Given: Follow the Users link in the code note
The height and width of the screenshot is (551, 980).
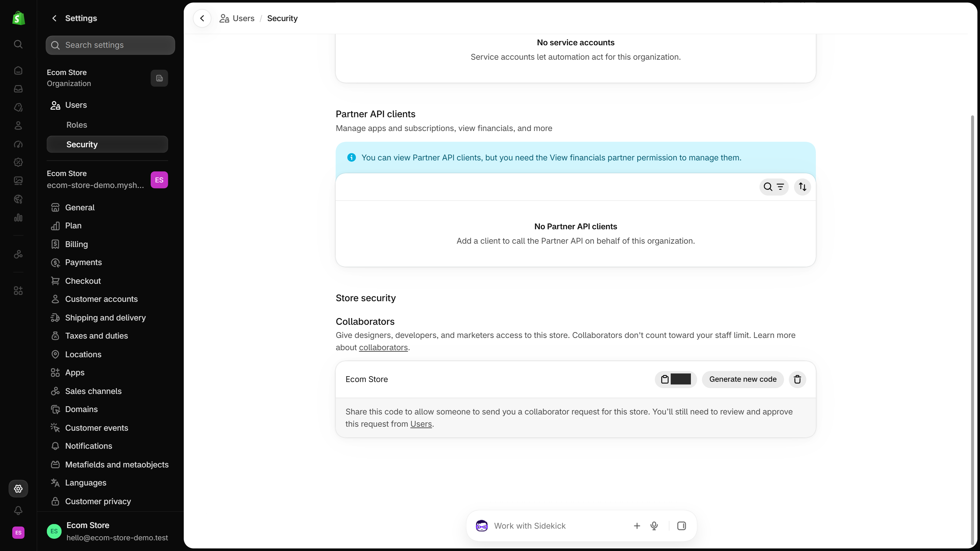Looking at the screenshot, I should pyautogui.click(x=421, y=424).
